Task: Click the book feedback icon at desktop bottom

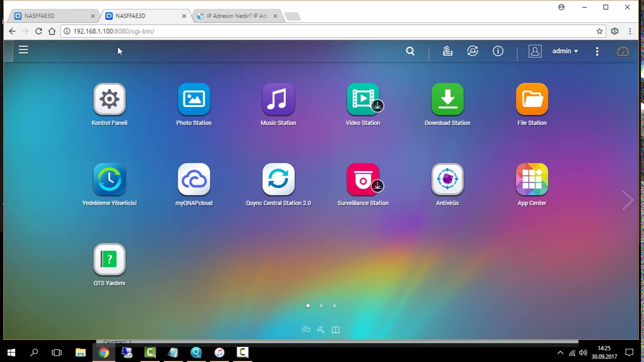Action: pyautogui.click(x=336, y=330)
